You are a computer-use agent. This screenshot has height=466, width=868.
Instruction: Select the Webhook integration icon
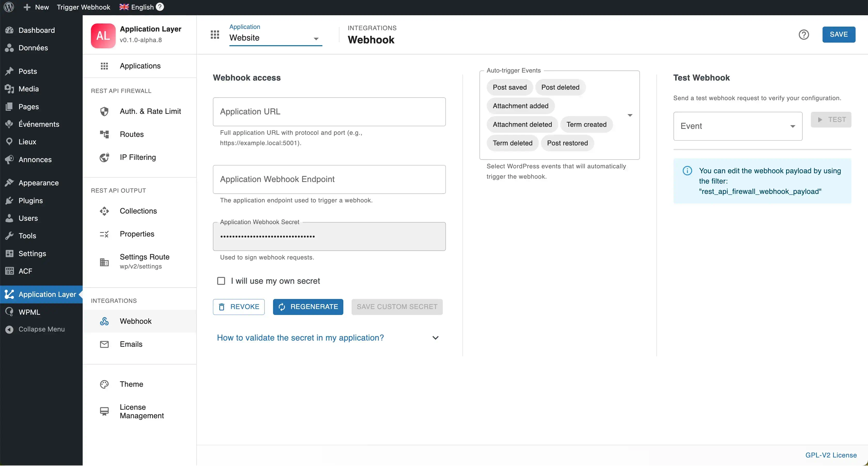(x=104, y=321)
